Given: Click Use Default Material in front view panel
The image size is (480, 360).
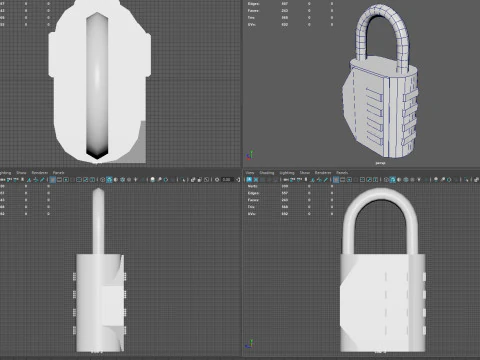Looking at the screenshot, I should coord(399,179).
